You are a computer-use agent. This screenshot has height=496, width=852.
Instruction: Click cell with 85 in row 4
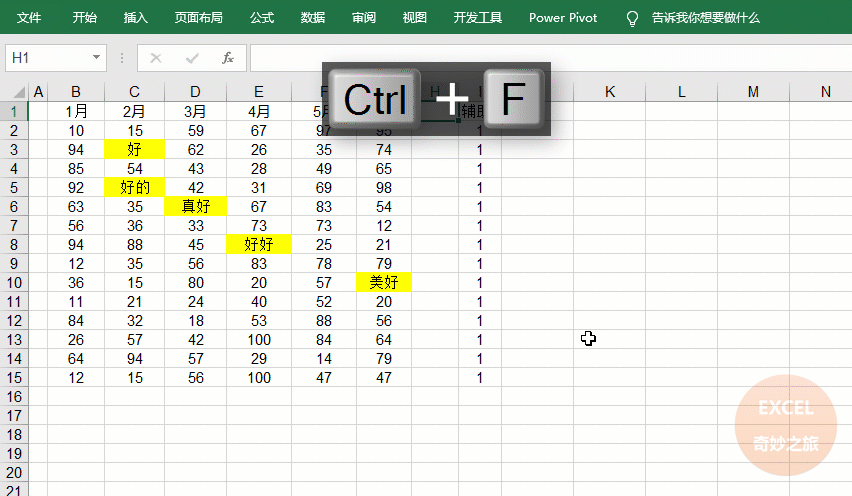pyautogui.click(x=76, y=168)
